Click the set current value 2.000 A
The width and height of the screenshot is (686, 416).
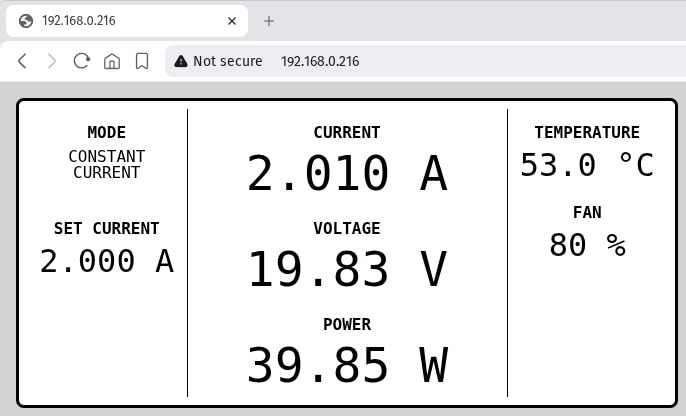coord(107,261)
